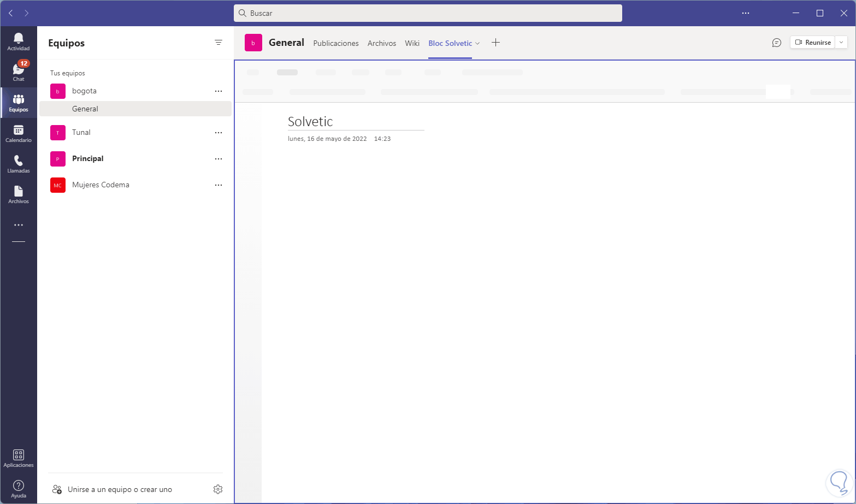Click the General channel title in header
Viewport: 856px width, 504px height.
(286, 43)
